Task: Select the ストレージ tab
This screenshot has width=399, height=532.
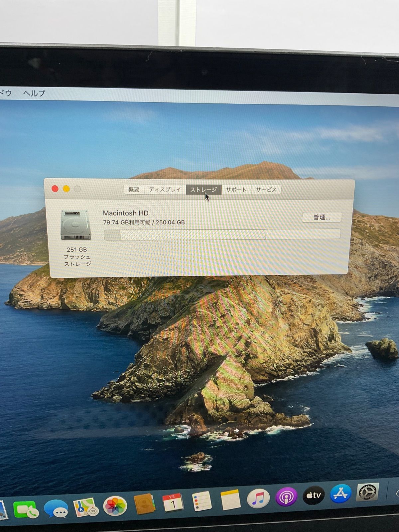Action: pyautogui.click(x=203, y=190)
